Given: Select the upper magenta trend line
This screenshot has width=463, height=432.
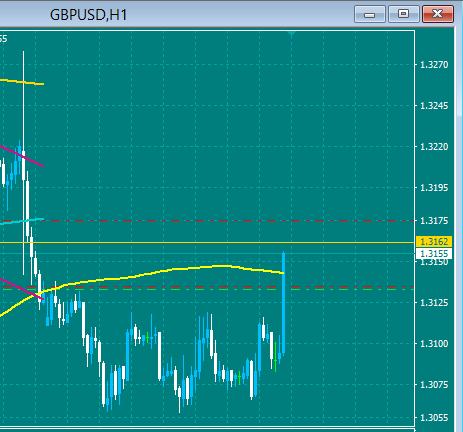Looking at the screenshot, I should coord(22,156).
